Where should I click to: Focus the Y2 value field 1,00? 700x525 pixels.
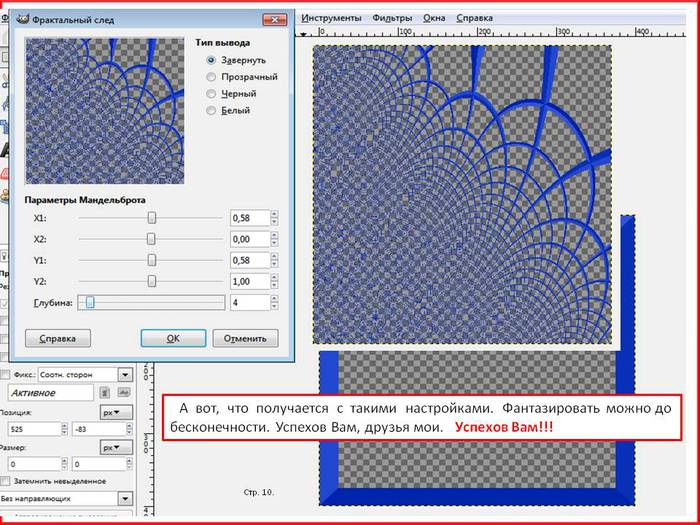click(250, 282)
